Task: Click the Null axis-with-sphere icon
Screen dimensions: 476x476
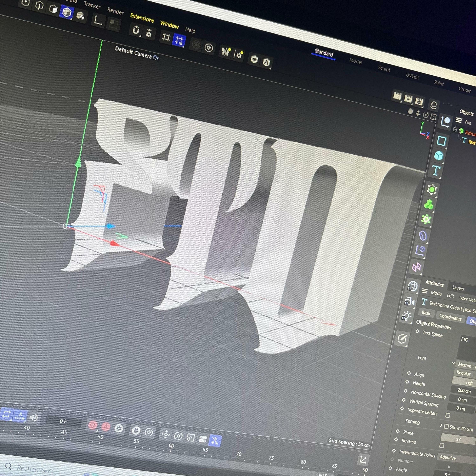Action: [445, 122]
